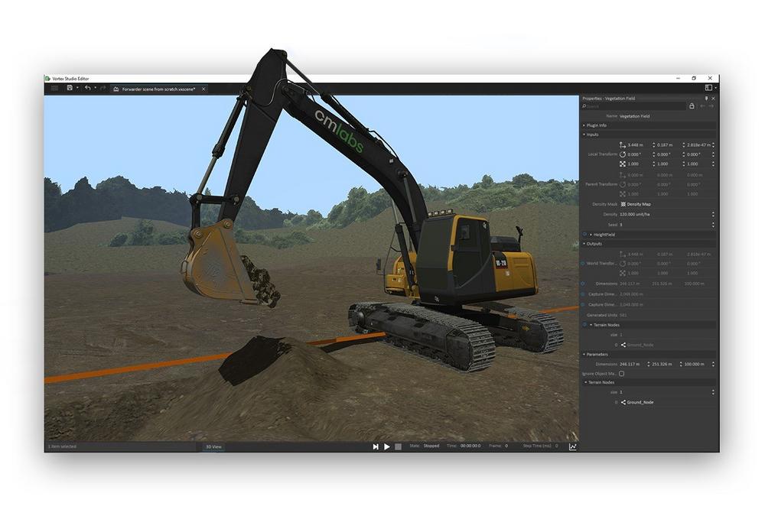This screenshot has width=765, height=532.
Task: Adjust the Seed stepper arrows
Action: pos(713,225)
